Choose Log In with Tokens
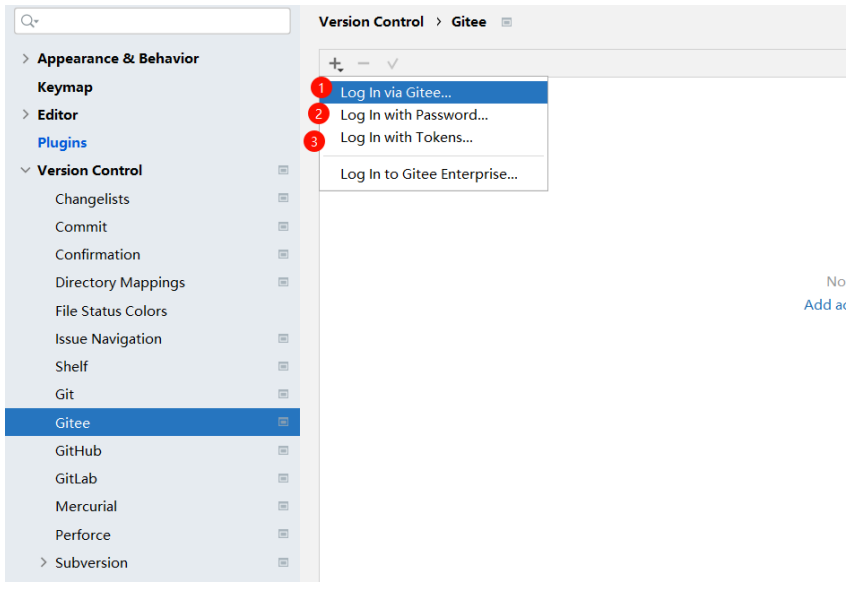 click(434, 137)
